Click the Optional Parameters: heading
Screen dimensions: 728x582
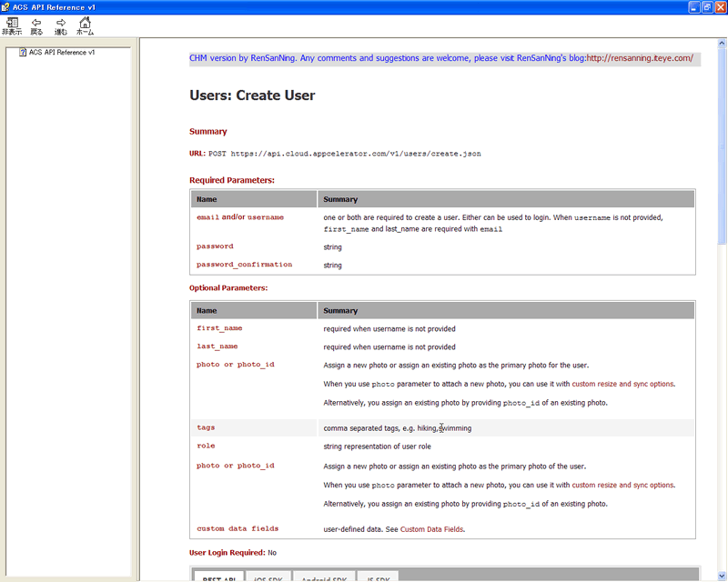tap(228, 287)
